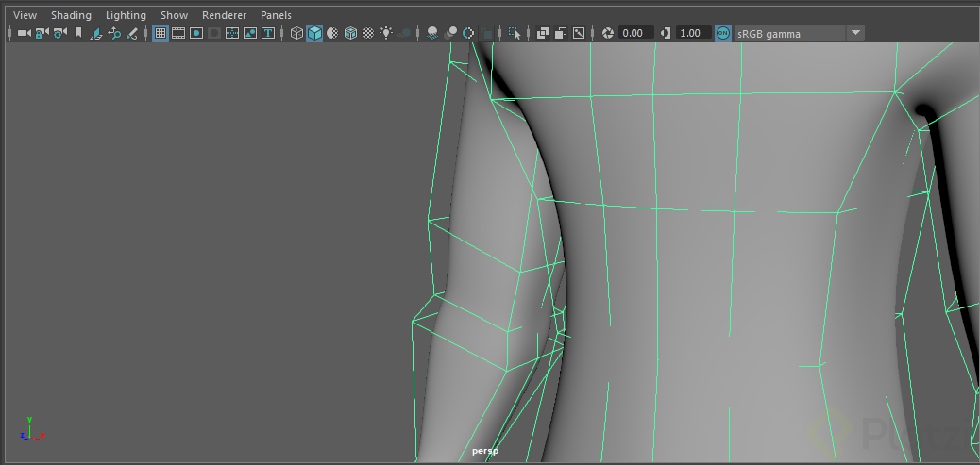Toggle the Safe Title display

click(268, 33)
